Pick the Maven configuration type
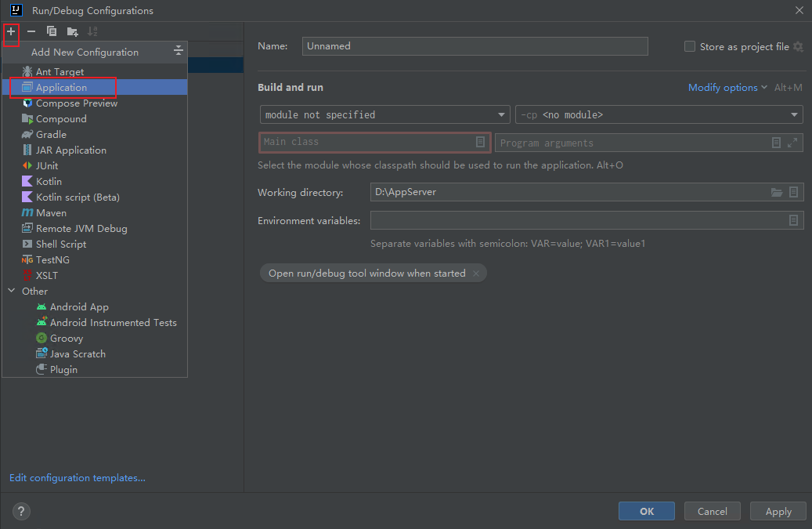Screen dimensions: 812x529 (95, 212)
